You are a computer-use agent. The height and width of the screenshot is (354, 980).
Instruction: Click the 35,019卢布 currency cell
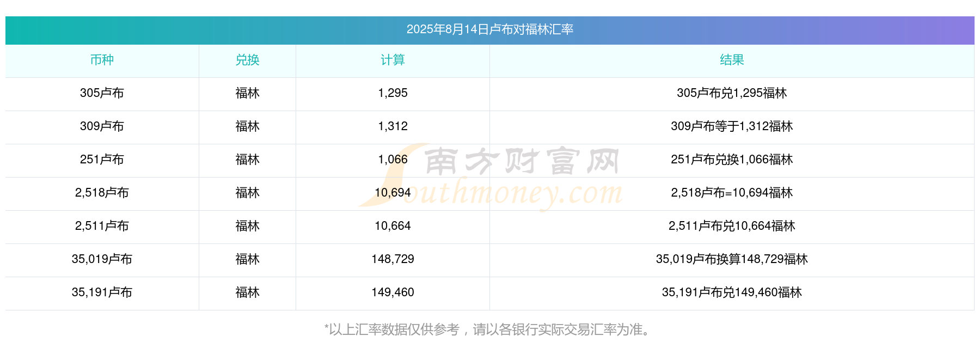(102, 259)
